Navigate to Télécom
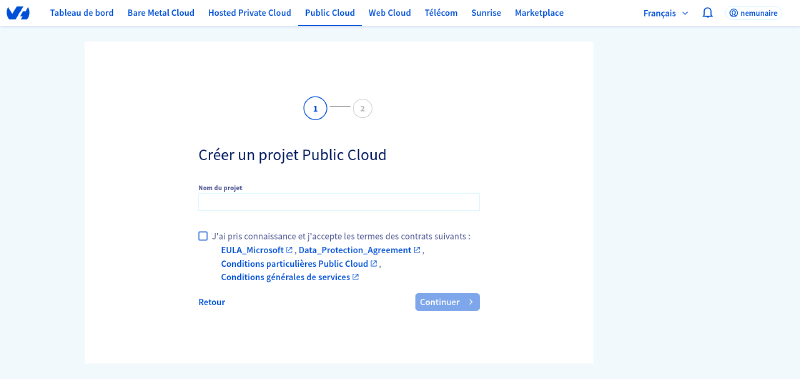The width and height of the screenshot is (800, 379). coord(441,13)
